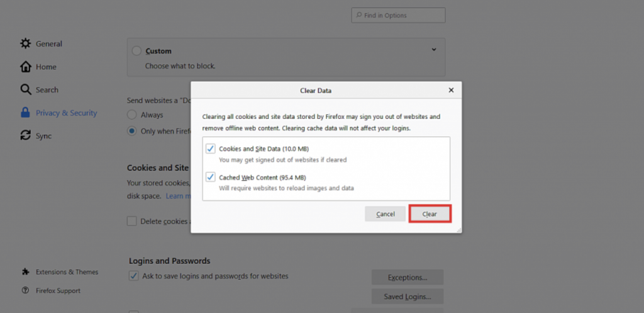
Task: Switch to the Home settings tab
Action: (x=46, y=67)
